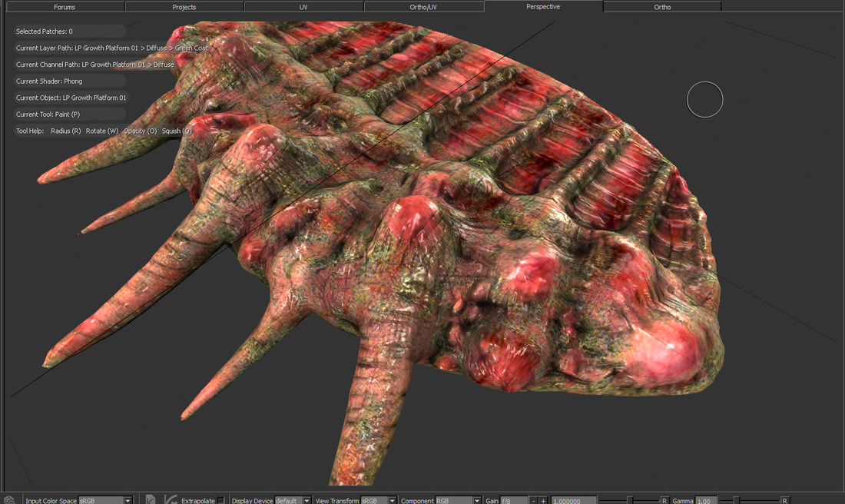Select the Ortho/UV split view tab
This screenshot has width=845, height=504.
(423, 7)
